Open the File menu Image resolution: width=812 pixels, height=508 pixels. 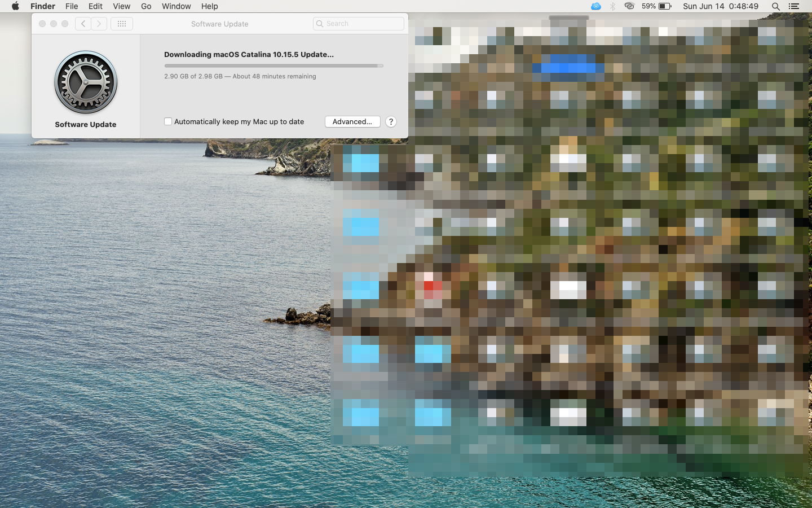[x=72, y=6]
